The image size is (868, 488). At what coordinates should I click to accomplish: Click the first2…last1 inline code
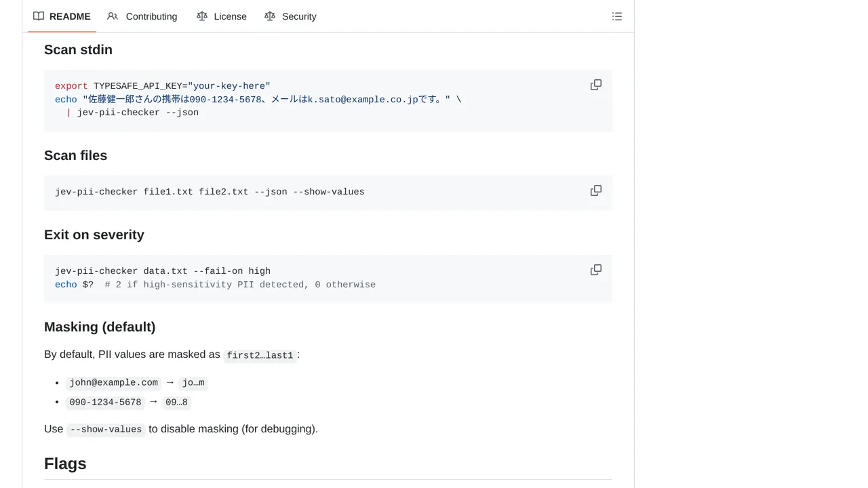[260, 355]
